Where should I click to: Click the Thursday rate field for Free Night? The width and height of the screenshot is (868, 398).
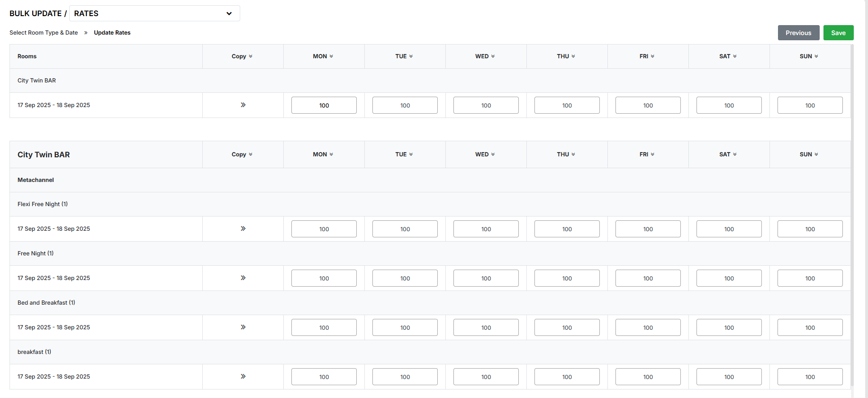point(567,278)
